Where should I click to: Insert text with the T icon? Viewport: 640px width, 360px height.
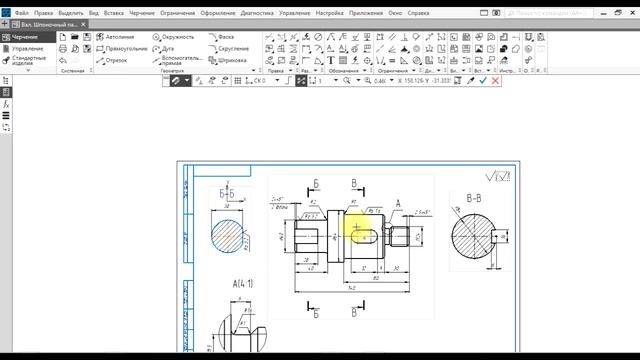(x=331, y=60)
